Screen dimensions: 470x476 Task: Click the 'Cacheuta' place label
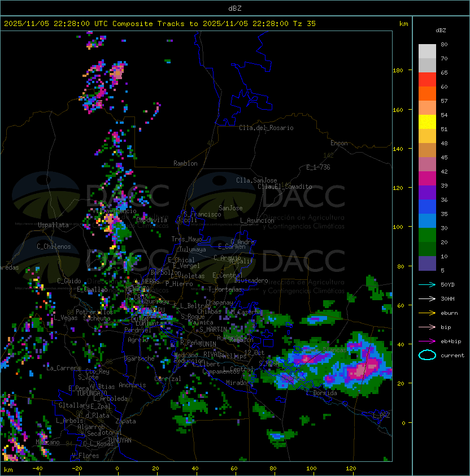(x=97, y=318)
